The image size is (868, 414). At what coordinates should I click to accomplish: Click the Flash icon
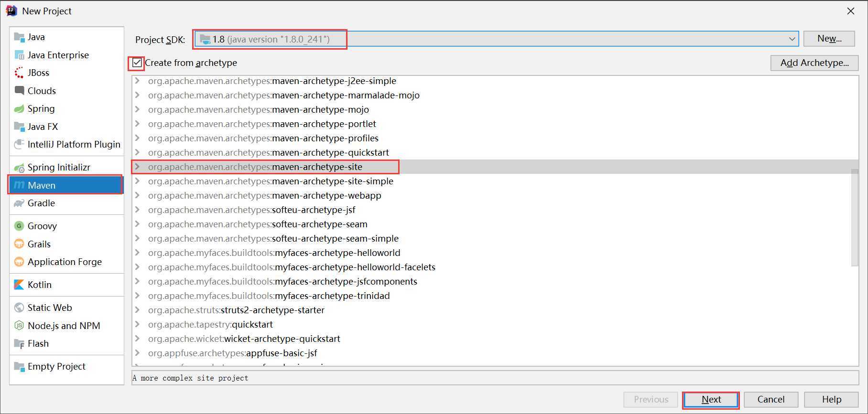point(19,343)
